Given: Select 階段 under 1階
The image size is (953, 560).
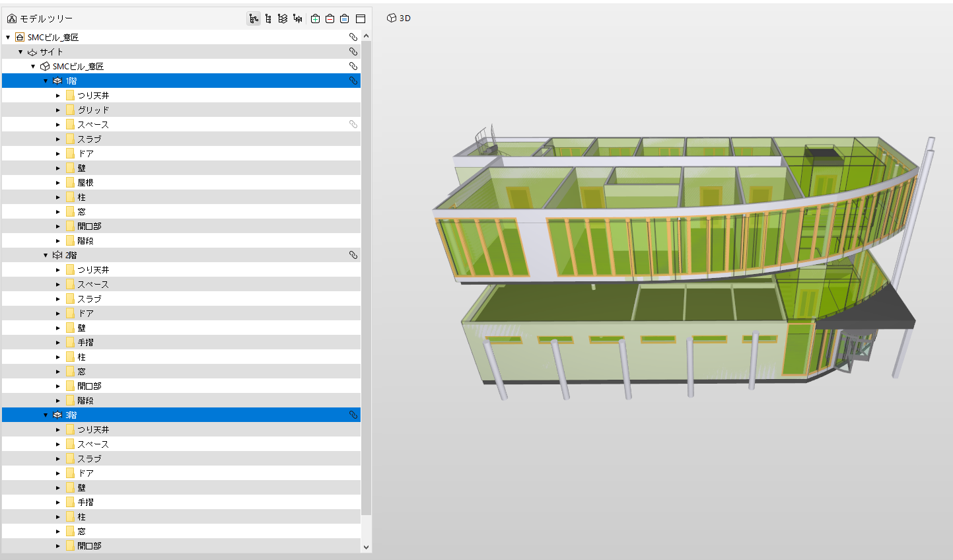Looking at the screenshot, I should (x=181, y=240).
